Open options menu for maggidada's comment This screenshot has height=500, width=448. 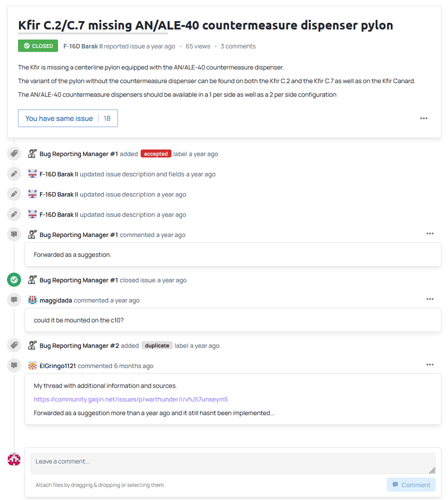tap(430, 299)
